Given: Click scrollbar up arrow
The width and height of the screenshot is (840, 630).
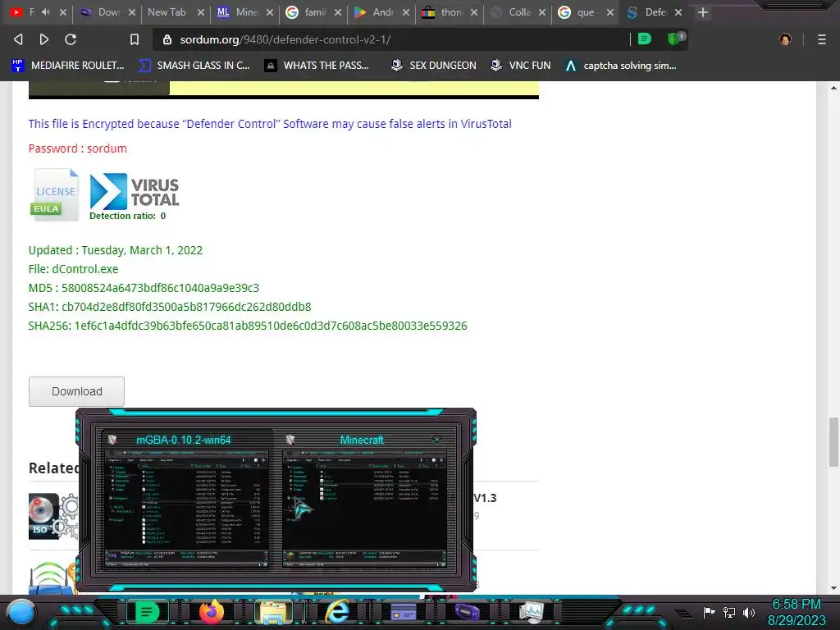Looking at the screenshot, I should point(833,87).
